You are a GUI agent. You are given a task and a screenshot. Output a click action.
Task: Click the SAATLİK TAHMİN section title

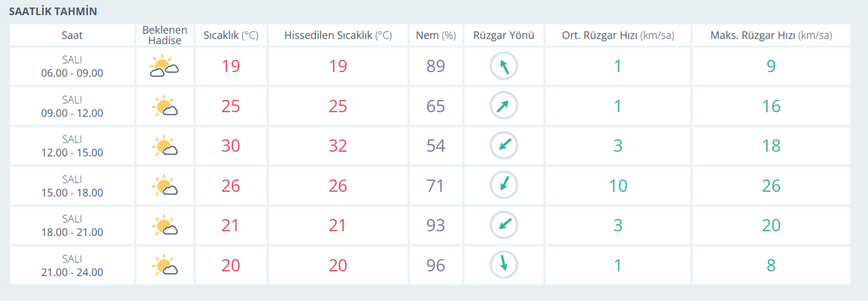point(52,12)
